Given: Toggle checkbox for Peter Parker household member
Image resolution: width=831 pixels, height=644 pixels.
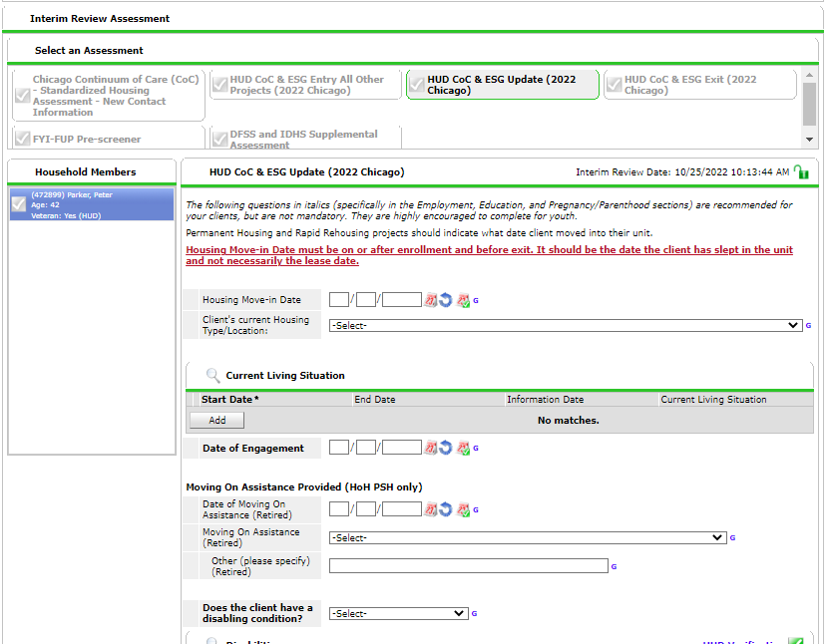Looking at the screenshot, I should pos(18,204).
